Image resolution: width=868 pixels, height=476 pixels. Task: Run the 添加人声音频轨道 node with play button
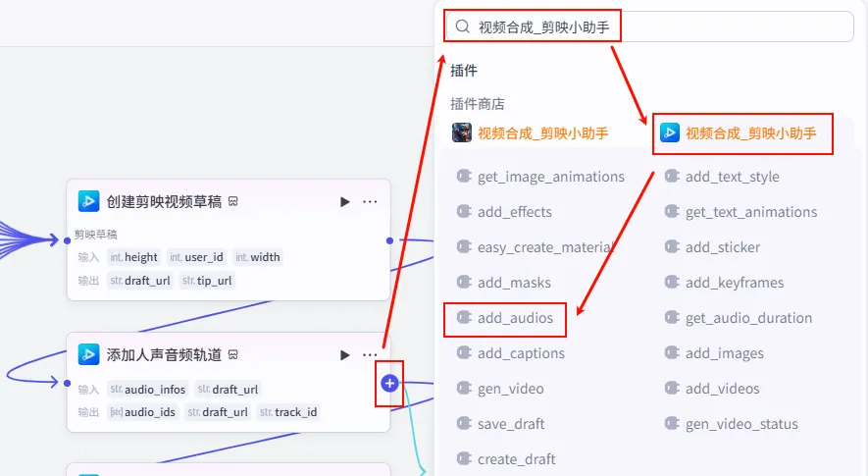[x=344, y=354]
